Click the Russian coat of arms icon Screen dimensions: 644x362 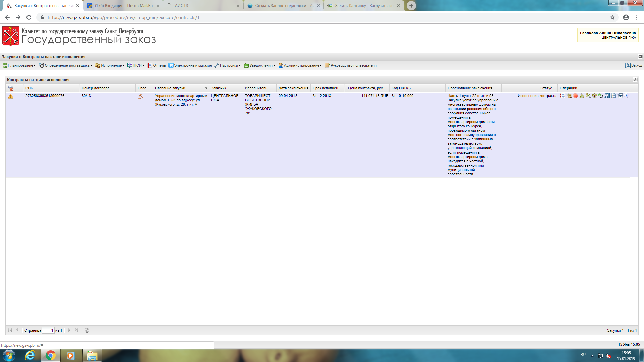click(594, 96)
